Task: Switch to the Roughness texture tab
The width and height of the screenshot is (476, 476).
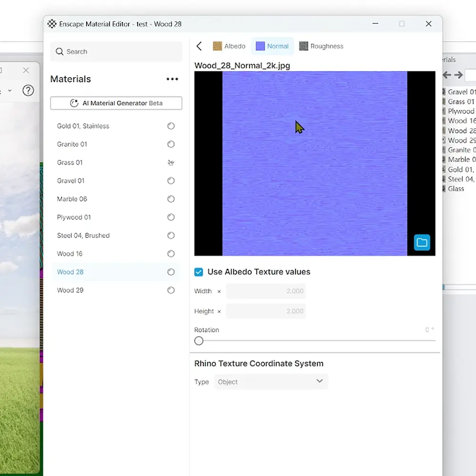Action: 321,46
